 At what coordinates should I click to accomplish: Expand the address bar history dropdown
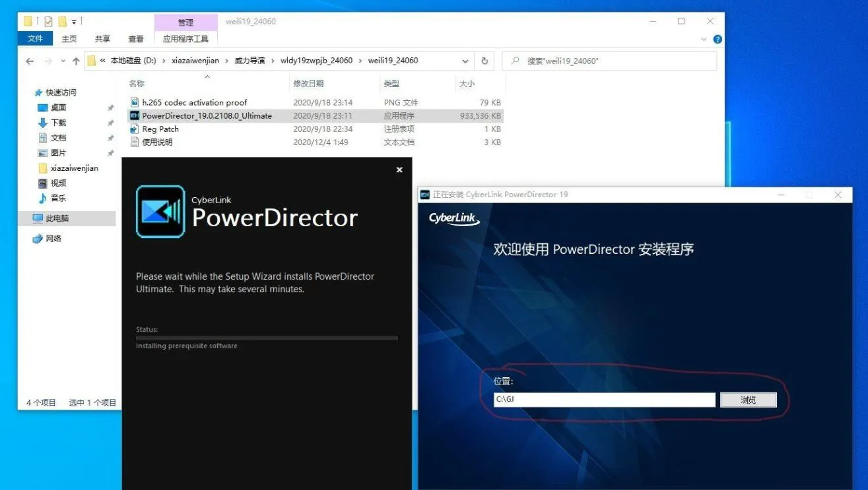click(465, 61)
